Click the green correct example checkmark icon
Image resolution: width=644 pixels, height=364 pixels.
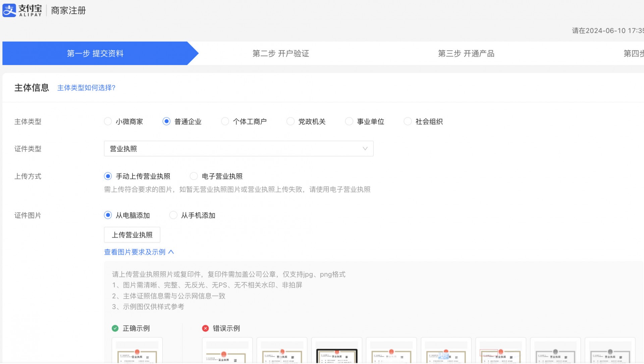(115, 328)
